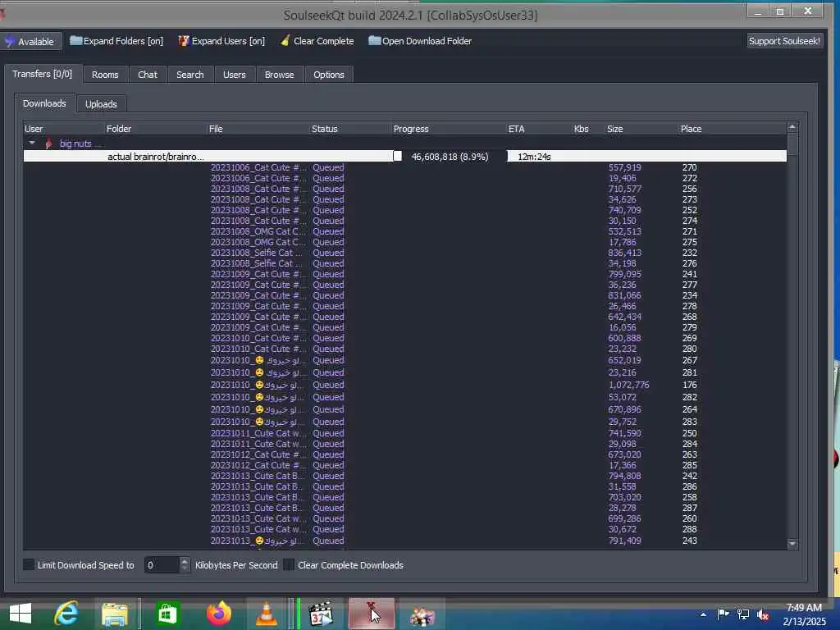Open the Windows Start menu
840x630 pixels.
click(x=21, y=614)
